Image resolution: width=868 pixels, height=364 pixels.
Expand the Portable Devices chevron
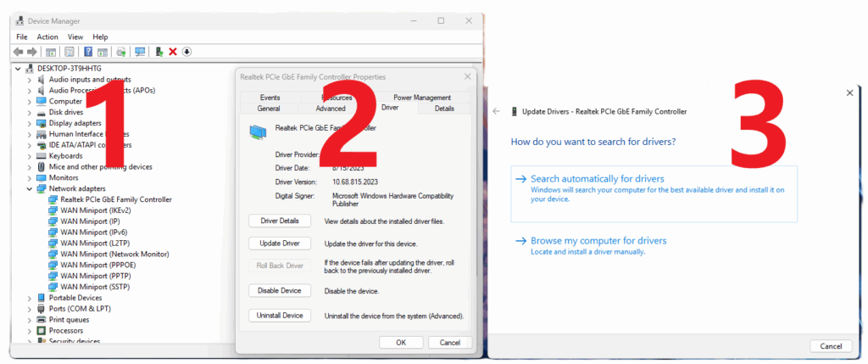point(30,298)
